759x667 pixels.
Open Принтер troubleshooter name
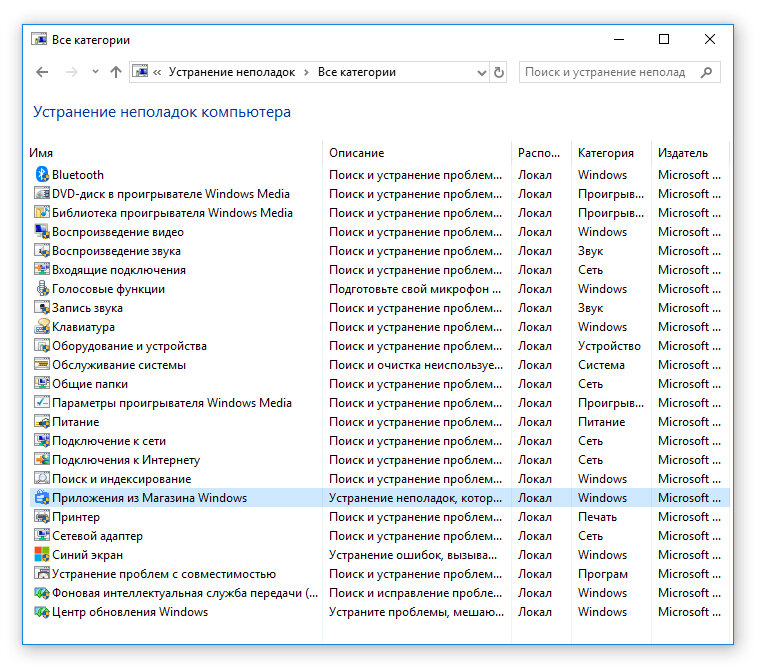coord(76,517)
